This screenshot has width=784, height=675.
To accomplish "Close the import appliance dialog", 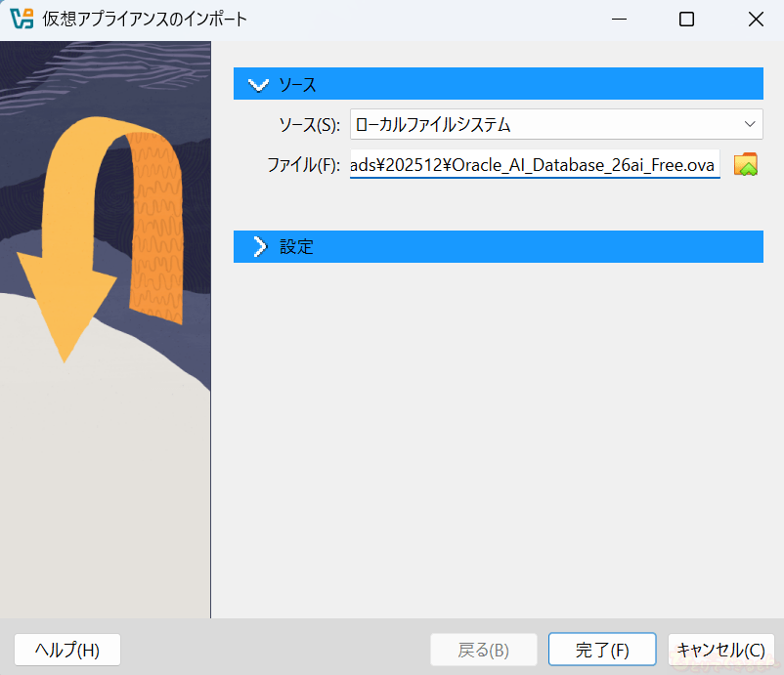I will coord(755,19).
